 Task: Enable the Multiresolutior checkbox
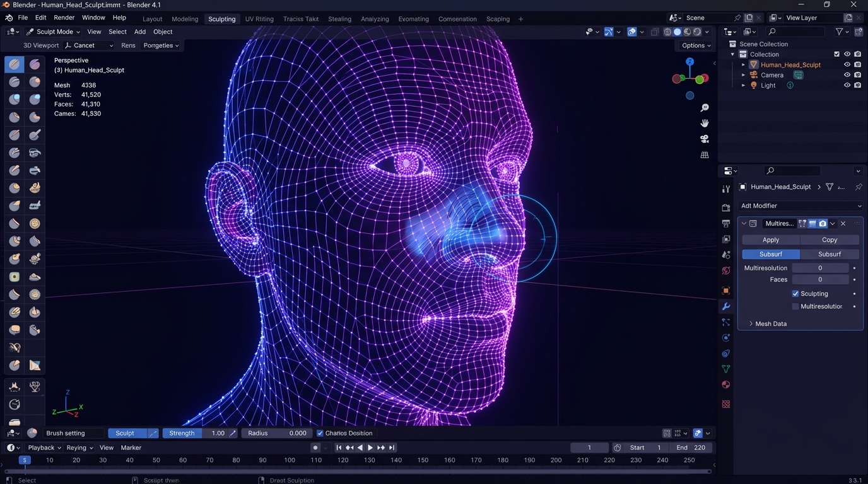[x=795, y=306]
